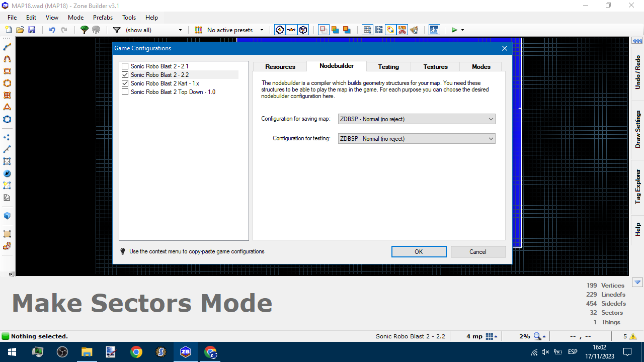
Task: Open Visual Mode with blue cube icon
Action: (7, 216)
